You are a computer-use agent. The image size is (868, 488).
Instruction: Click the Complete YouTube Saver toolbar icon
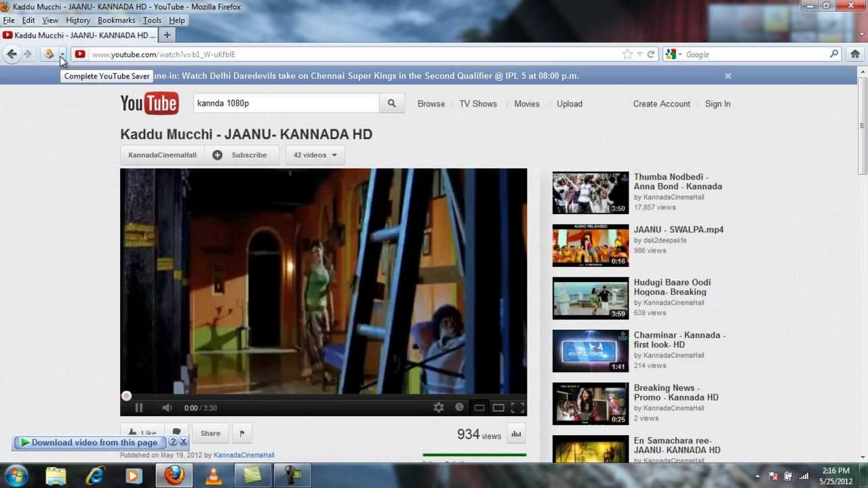(x=49, y=54)
